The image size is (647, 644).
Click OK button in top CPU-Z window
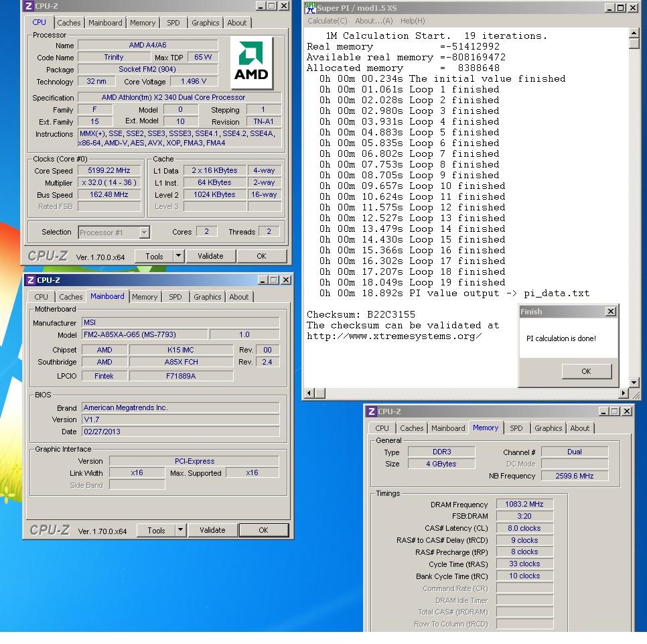click(x=262, y=256)
